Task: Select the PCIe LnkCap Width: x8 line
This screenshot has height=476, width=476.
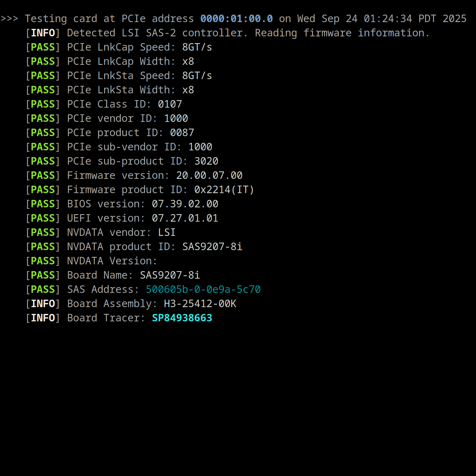Action: 110,61
